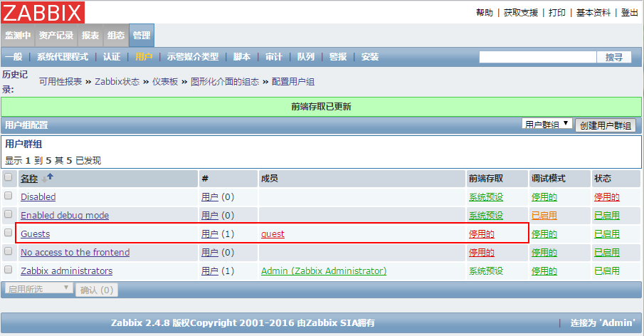
Task: Tick the select-all checkbox in header
Action: [x=9, y=177]
